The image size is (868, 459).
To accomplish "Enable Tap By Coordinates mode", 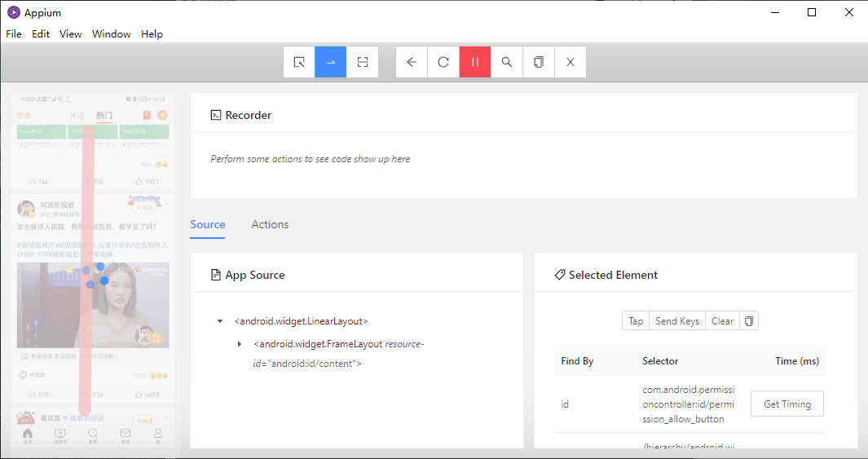I will click(x=363, y=62).
